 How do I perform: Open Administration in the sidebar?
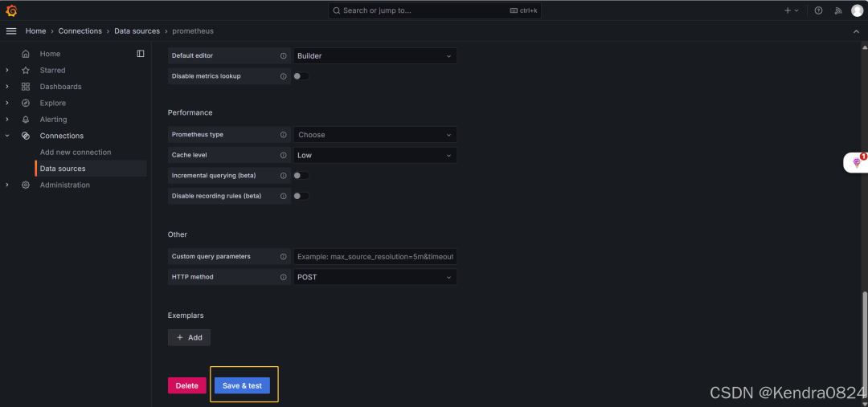point(65,185)
